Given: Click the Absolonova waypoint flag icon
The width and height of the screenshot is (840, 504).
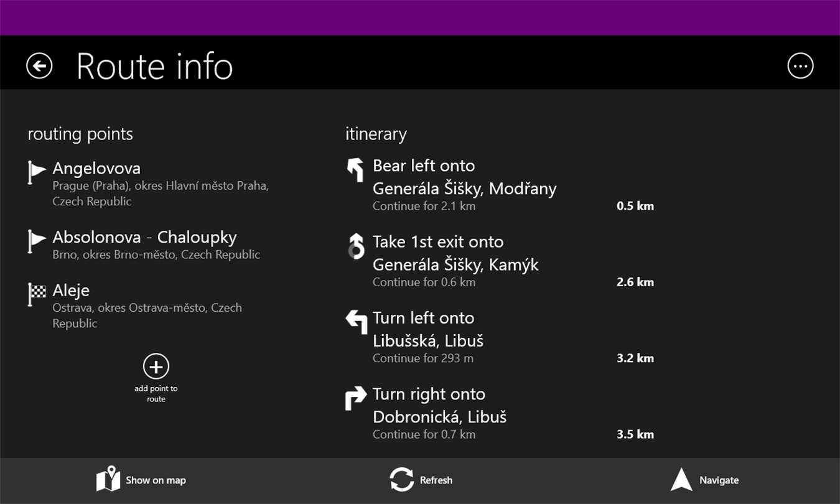Looking at the screenshot, I should point(36,241).
